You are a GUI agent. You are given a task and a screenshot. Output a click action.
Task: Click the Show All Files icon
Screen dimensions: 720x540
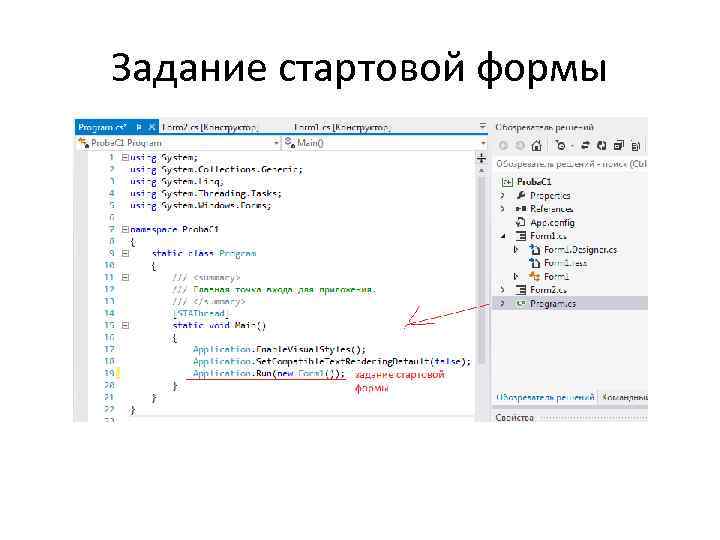(636, 146)
